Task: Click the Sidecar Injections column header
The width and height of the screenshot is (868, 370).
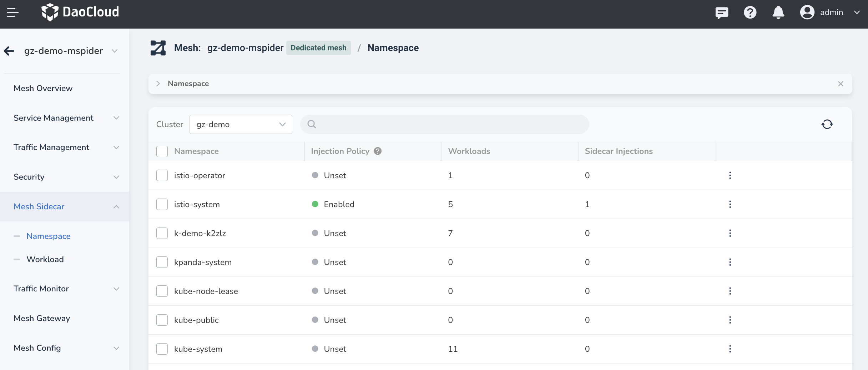Action: (x=619, y=151)
